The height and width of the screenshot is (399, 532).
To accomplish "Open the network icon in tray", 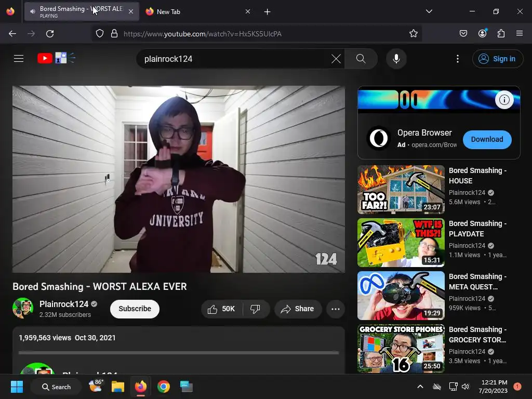I will tap(453, 387).
